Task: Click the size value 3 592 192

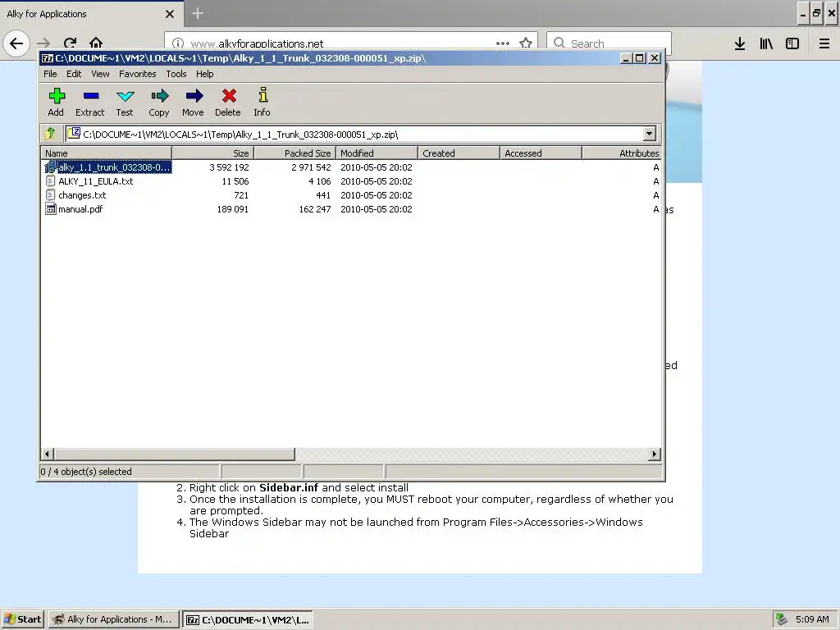Action: pos(230,167)
